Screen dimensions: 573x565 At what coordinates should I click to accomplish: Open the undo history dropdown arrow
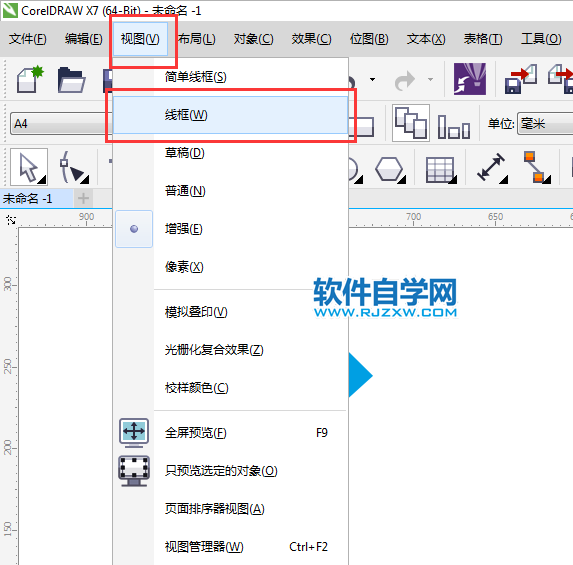coord(372,79)
